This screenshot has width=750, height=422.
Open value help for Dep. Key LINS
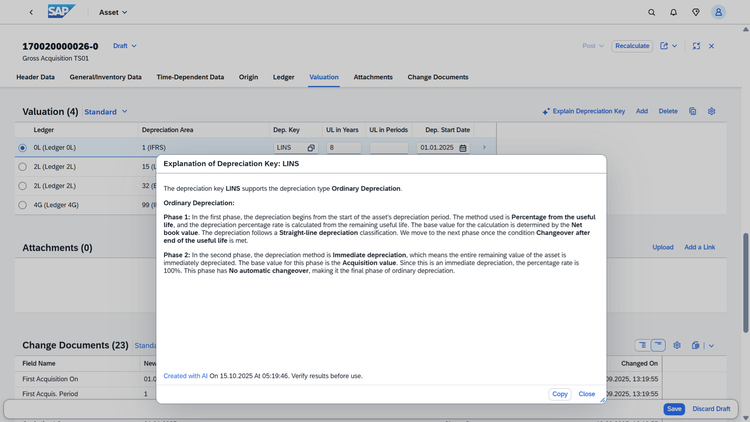tap(311, 148)
